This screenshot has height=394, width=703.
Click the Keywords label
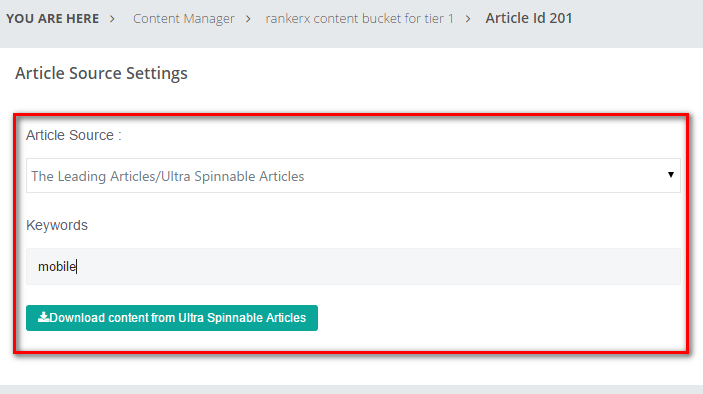[57, 225]
